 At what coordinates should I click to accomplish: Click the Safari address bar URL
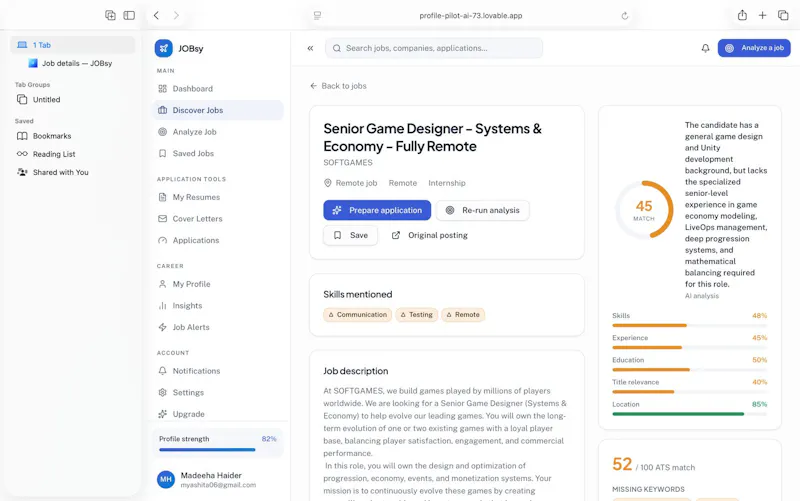point(470,16)
